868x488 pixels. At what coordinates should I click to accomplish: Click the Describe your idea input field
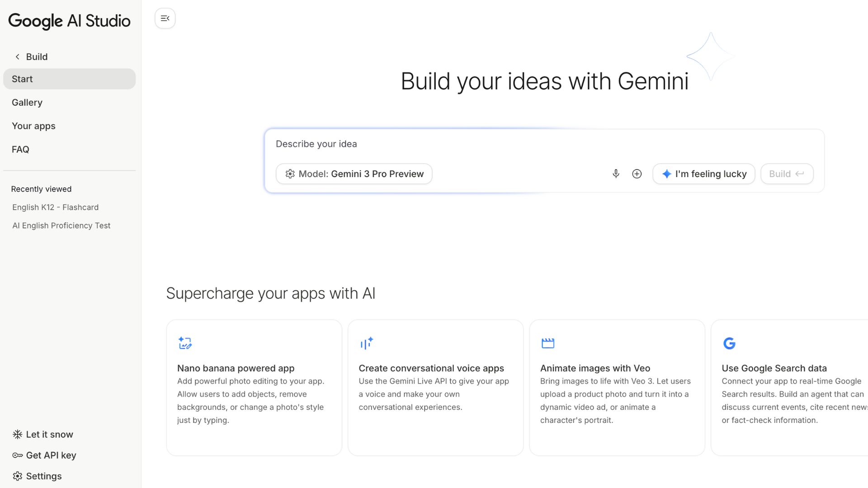[x=407, y=144]
